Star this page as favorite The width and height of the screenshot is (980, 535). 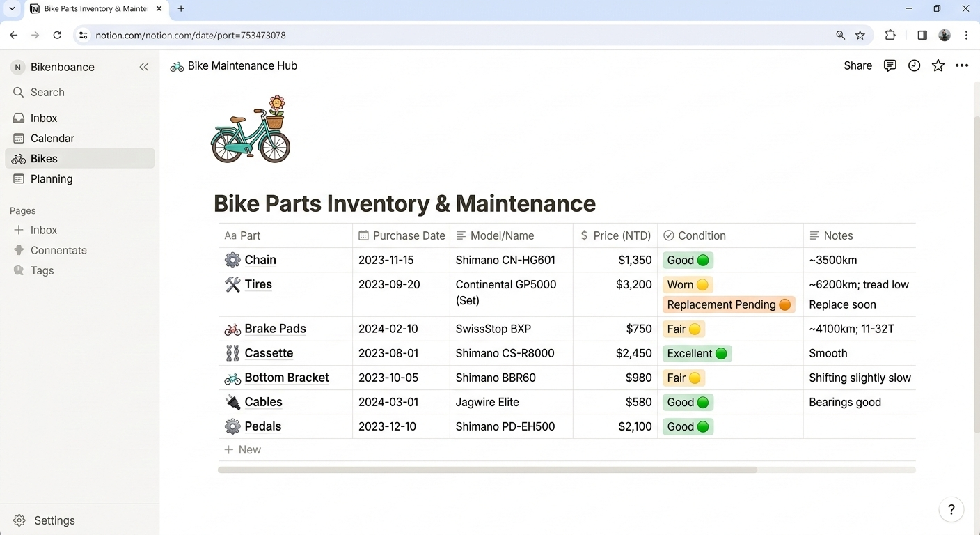pos(938,65)
